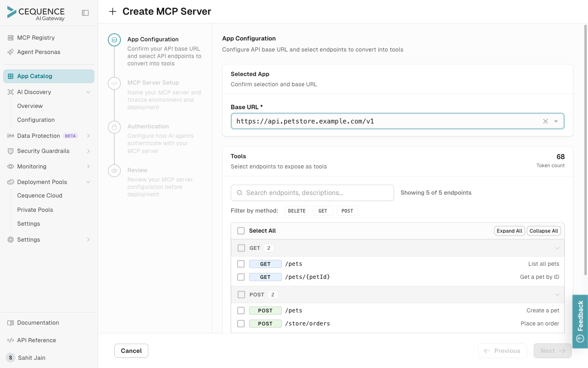Click the Deployment Pools cloud icon
The image size is (588, 368).
pos(11,182)
